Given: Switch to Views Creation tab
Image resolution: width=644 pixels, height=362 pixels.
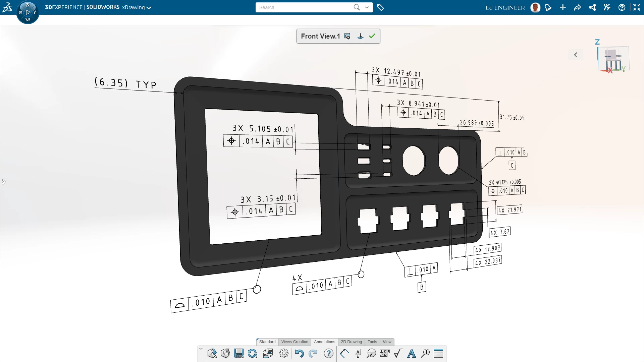Looking at the screenshot, I should pyautogui.click(x=294, y=342).
